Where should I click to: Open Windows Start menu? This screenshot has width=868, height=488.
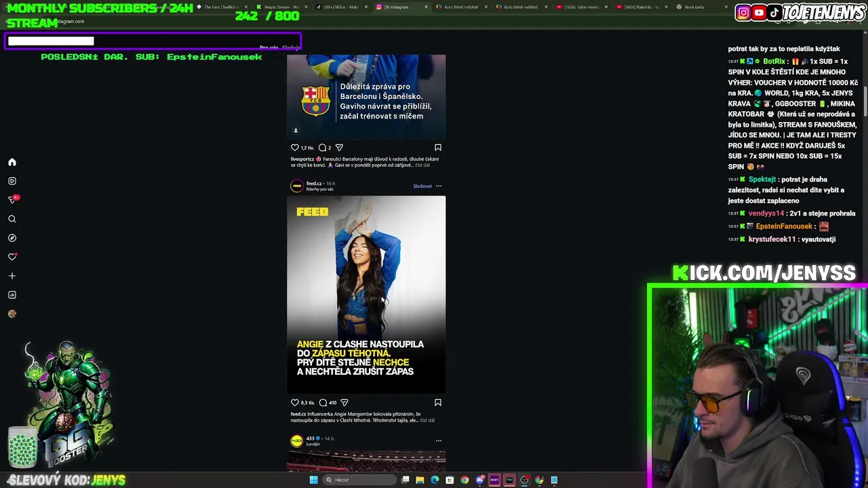point(313,480)
